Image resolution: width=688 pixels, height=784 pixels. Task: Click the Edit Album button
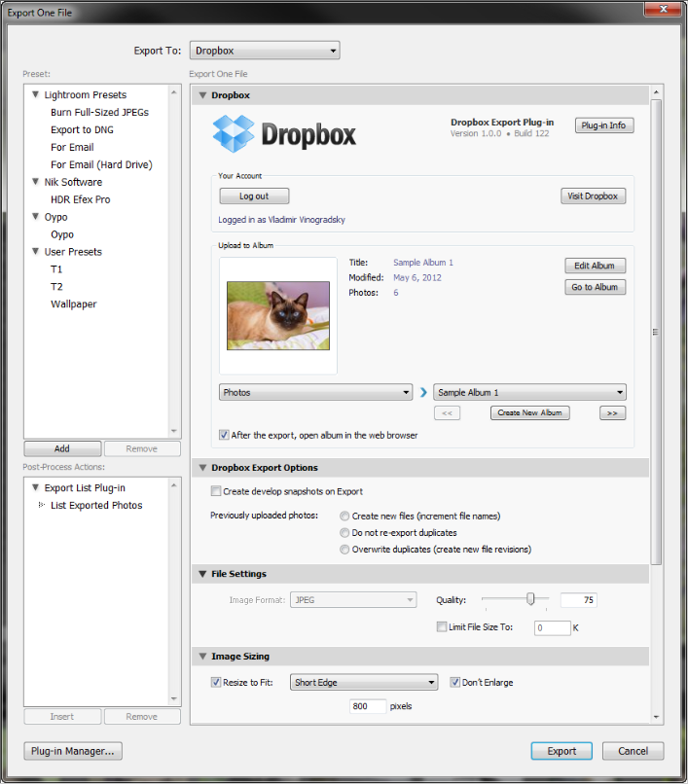click(595, 266)
